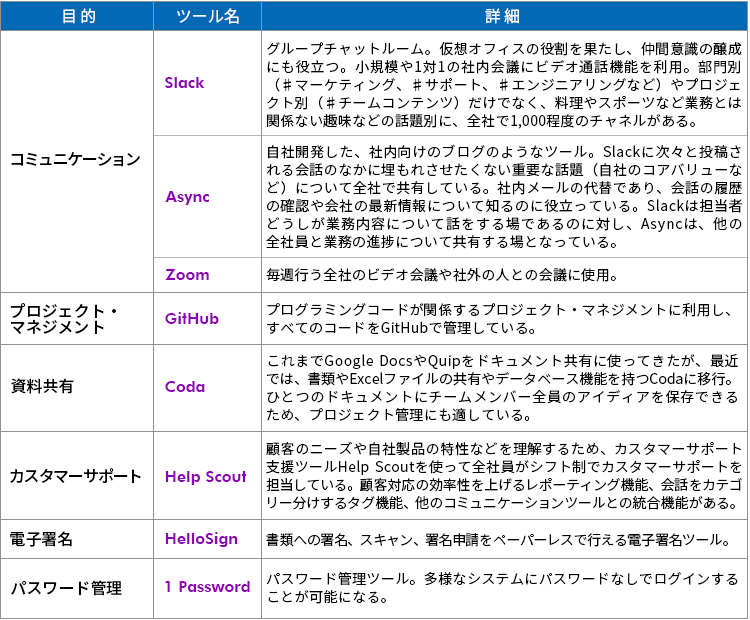Image resolution: width=750 pixels, height=620 pixels.
Task: Select the Coda tool name
Action: click(x=185, y=387)
